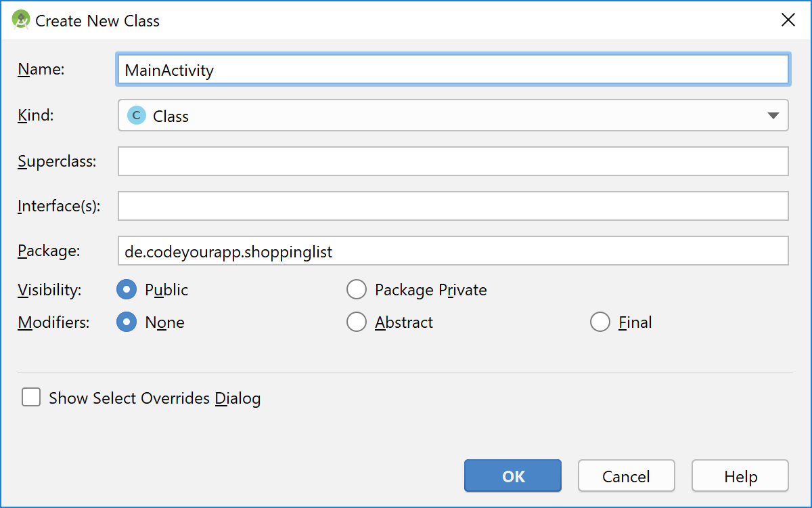Click the Interface(s): label
The image size is (812, 508).
pos(60,206)
